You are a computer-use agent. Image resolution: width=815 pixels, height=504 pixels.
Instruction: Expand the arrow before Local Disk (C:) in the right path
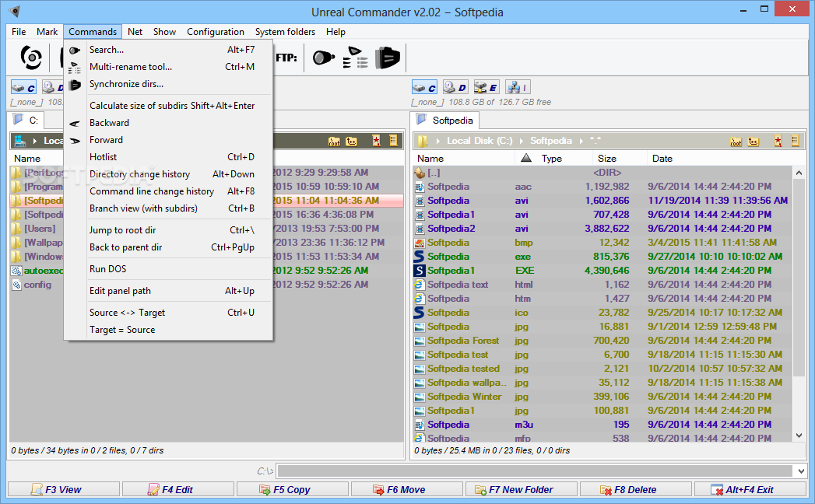click(438, 141)
